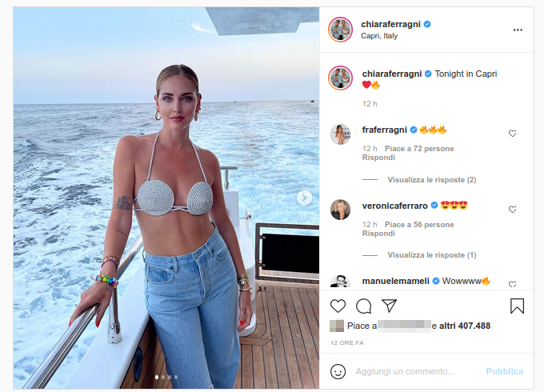Share post with the paper plane icon

click(389, 306)
